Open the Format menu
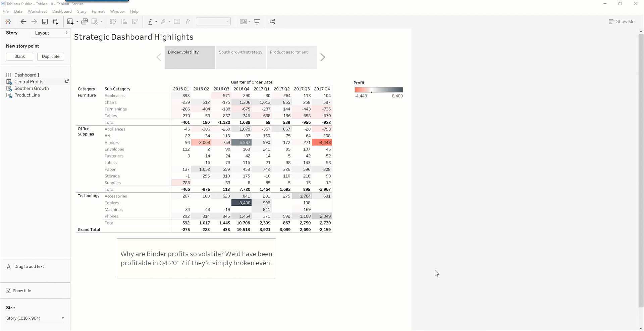Screen dimensions: 644x331 pyautogui.click(x=98, y=11)
